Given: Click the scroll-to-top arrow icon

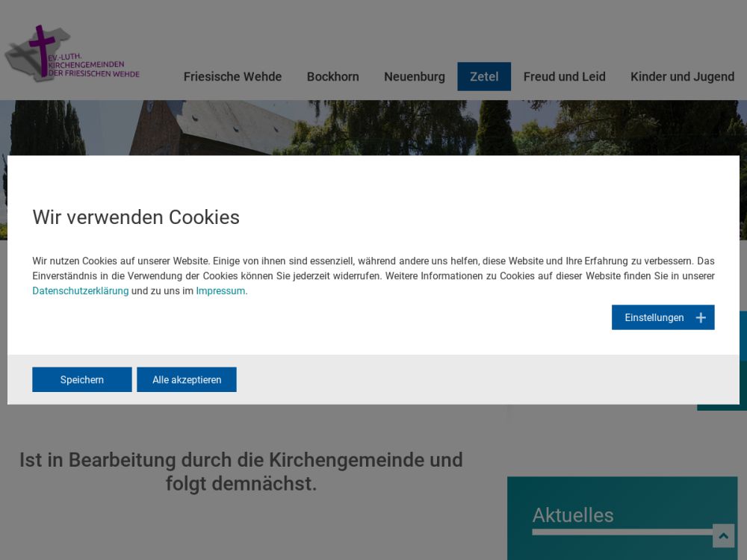Looking at the screenshot, I should click(x=723, y=536).
